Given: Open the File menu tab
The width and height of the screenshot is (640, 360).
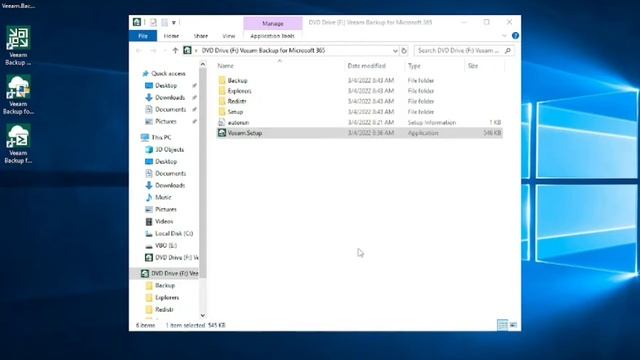Looking at the screenshot, I should click(143, 36).
